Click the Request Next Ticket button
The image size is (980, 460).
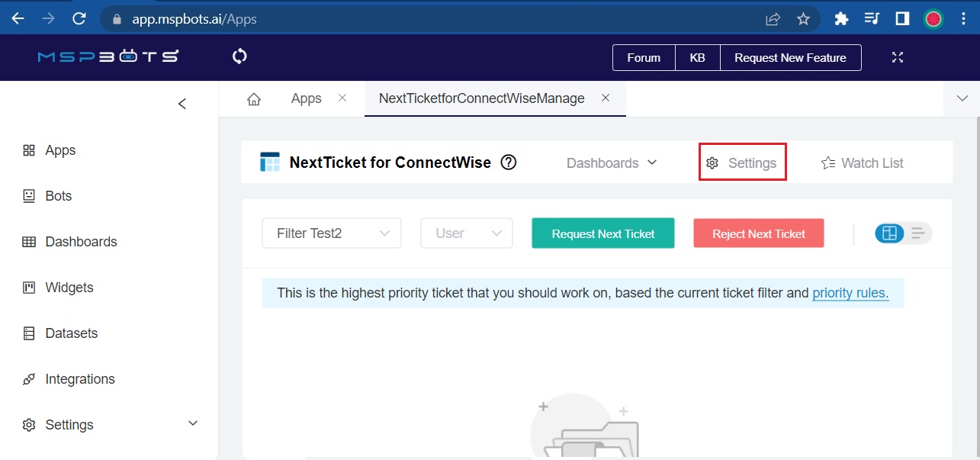coord(602,233)
